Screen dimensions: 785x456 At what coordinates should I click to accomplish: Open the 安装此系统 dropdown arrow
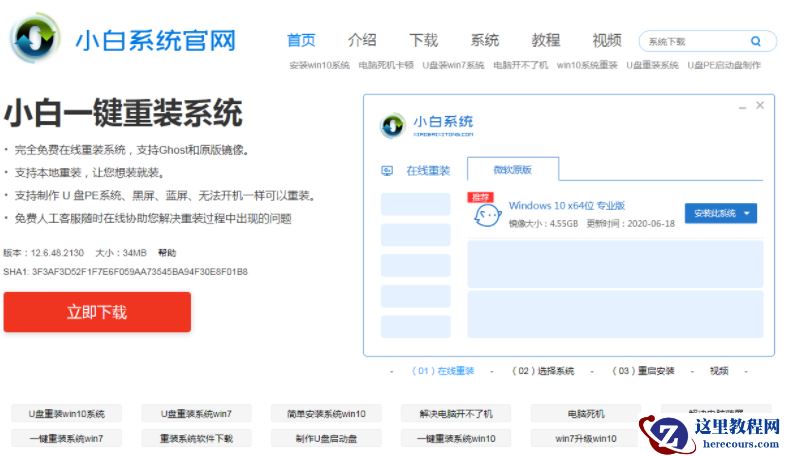(747, 213)
